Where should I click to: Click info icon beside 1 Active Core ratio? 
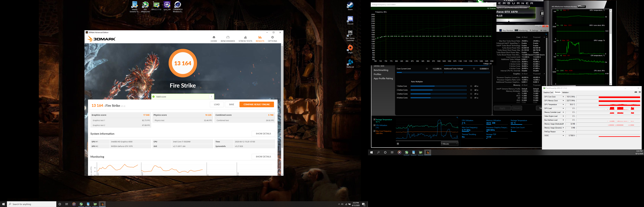point(471,86)
